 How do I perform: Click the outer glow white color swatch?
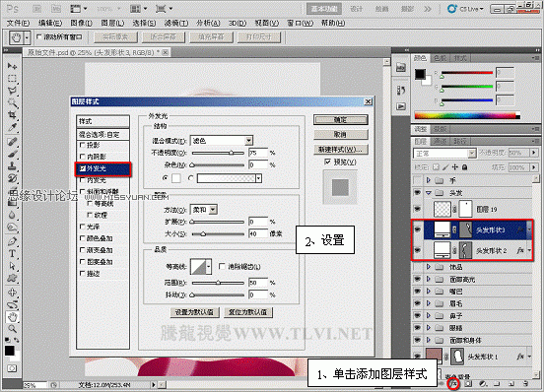click(176, 178)
